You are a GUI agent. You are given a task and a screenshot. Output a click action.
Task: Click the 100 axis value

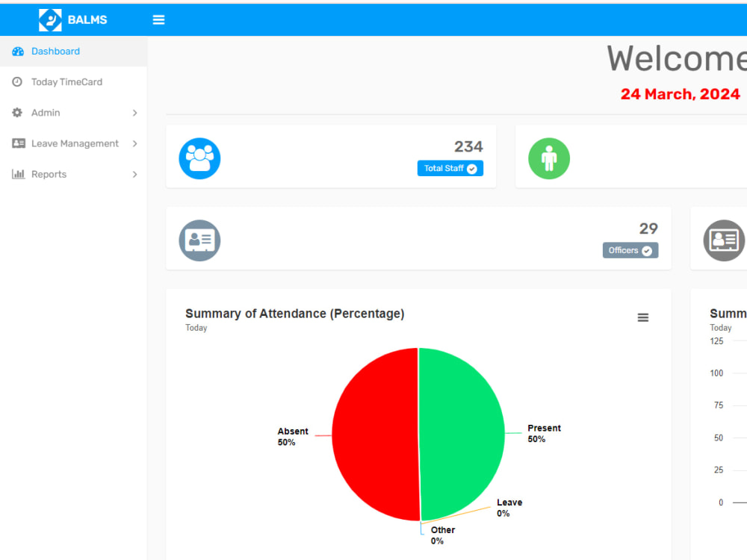[x=716, y=373]
